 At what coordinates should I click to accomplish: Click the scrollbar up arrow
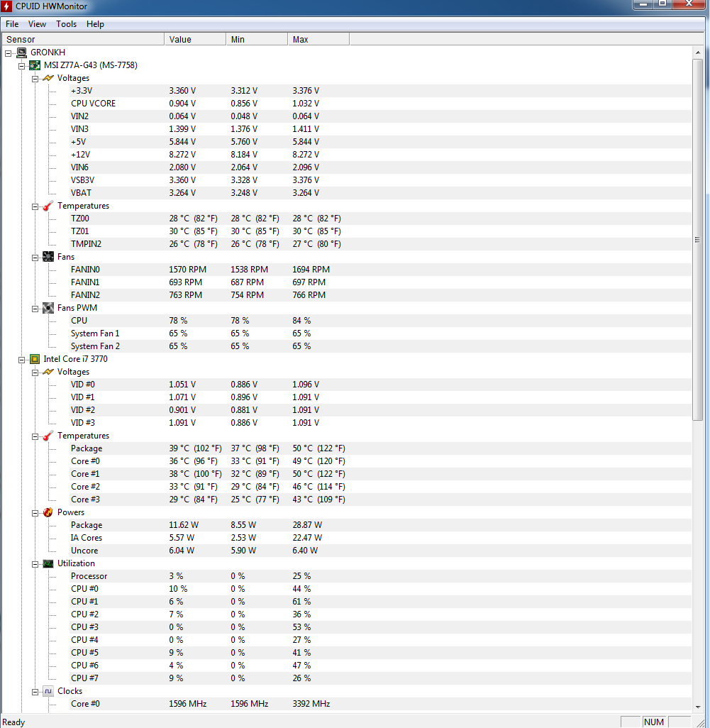698,53
